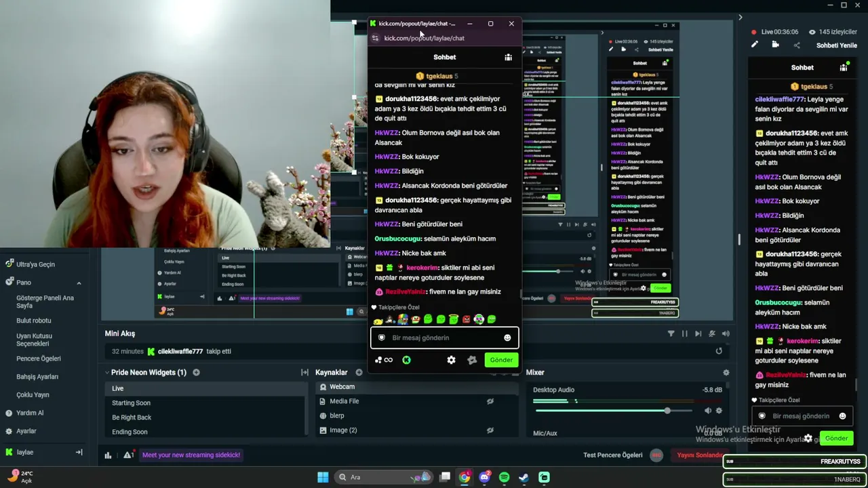Click the popout chat message input
This screenshot has height=488, width=868.
pyautogui.click(x=444, y=338)
